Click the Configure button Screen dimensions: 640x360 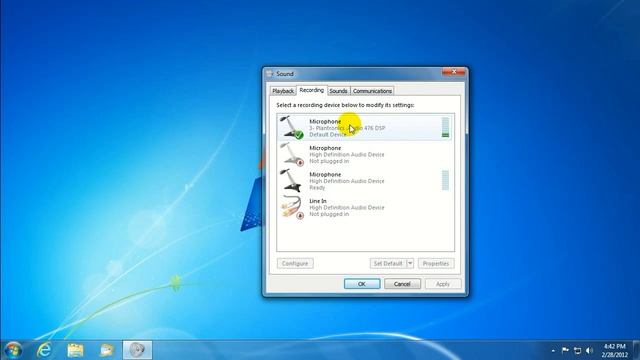[x=295, y=264]
